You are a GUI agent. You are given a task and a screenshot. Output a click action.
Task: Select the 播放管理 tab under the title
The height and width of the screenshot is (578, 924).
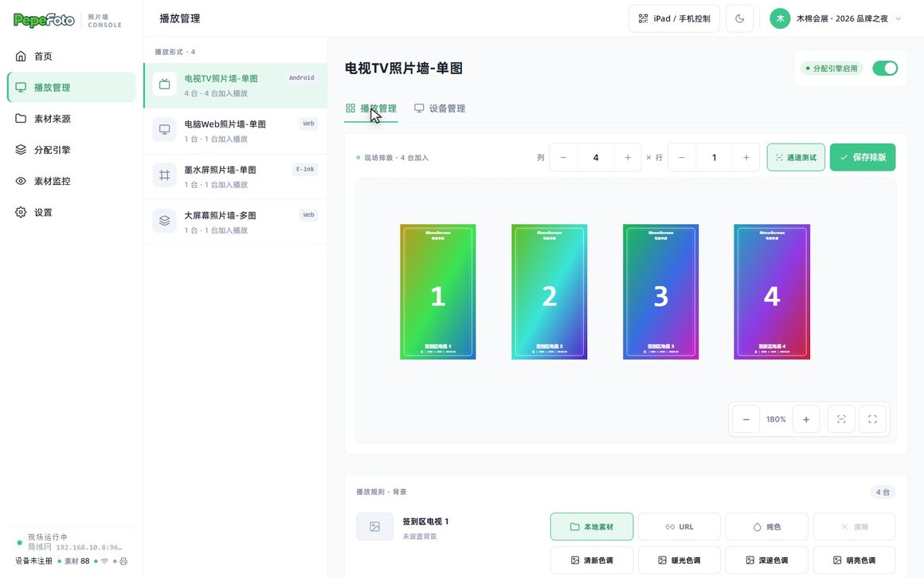[x=371, y=108]
